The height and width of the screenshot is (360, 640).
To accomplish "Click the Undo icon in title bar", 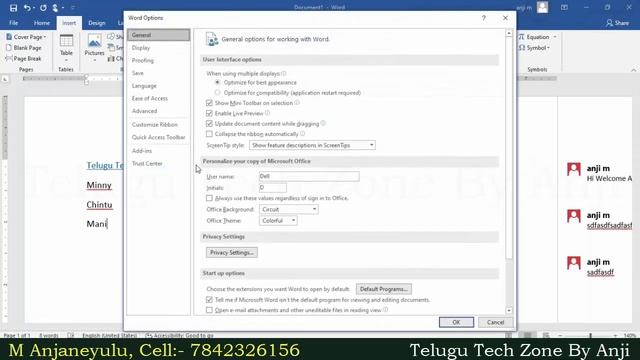I will [27, 8].
